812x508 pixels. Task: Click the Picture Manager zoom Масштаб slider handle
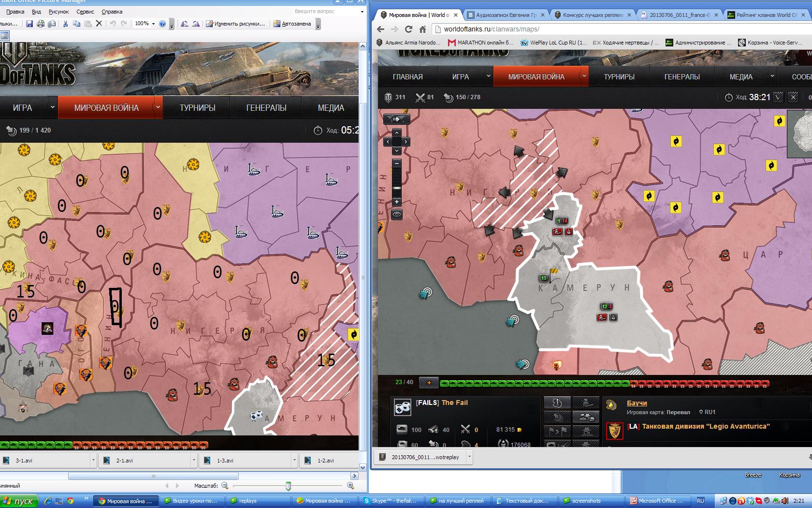pyautogui.click(x=288, y=486)
